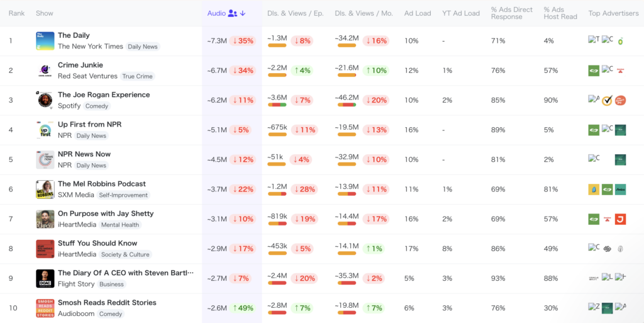Screen dimensions: 644x323
Task: Click the Self-Improvement category tag
Action: coord(123,195)
